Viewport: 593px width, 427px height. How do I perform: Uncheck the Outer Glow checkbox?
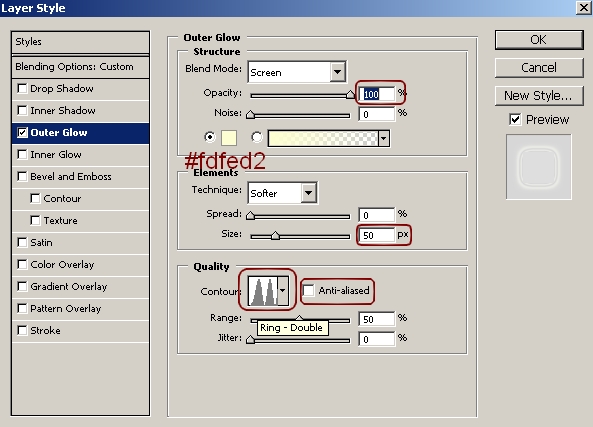22,132
